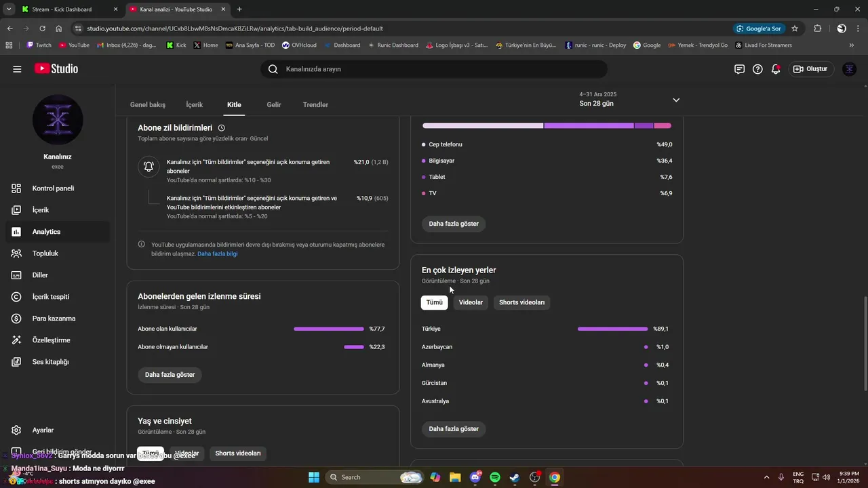This screenshot has width=868, height=488.
Task: Click the Oluştur create button
Action: pyautogui.click(x=810, y=69)
